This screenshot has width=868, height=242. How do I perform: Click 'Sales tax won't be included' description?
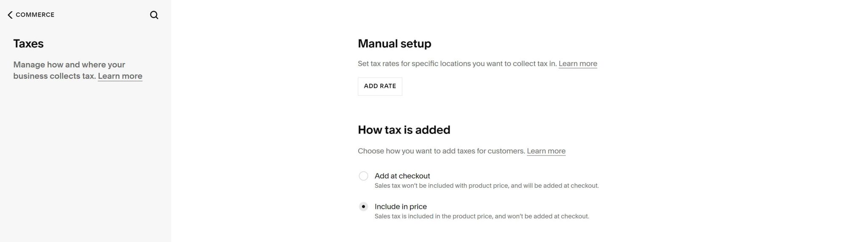(x=487, y=186)
